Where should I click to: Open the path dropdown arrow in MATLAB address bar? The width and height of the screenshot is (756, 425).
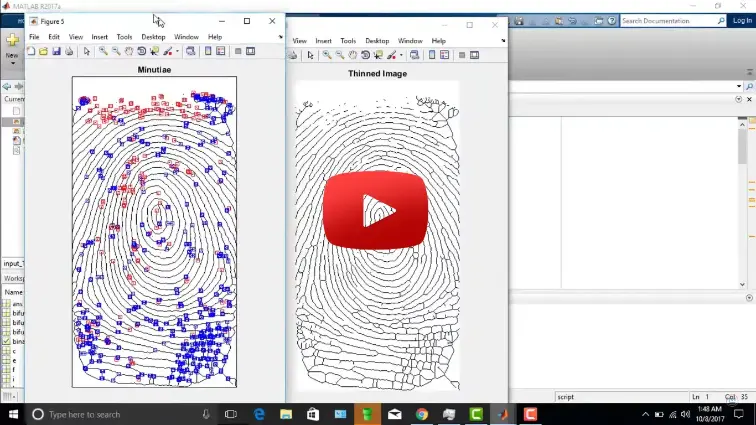(739, 86)
